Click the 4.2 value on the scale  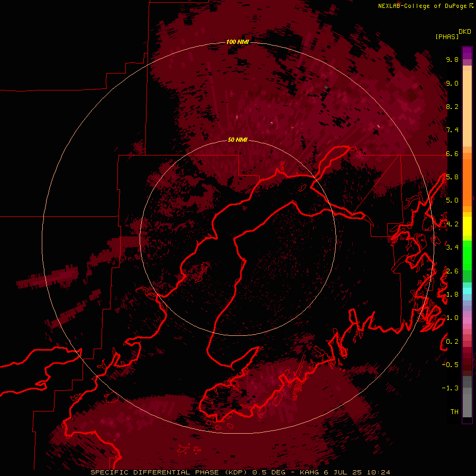pos(452,224)
